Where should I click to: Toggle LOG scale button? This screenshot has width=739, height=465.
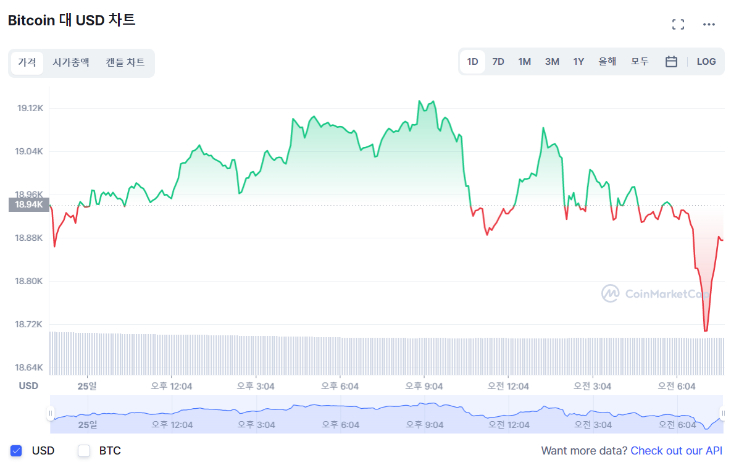pos(706,62)
